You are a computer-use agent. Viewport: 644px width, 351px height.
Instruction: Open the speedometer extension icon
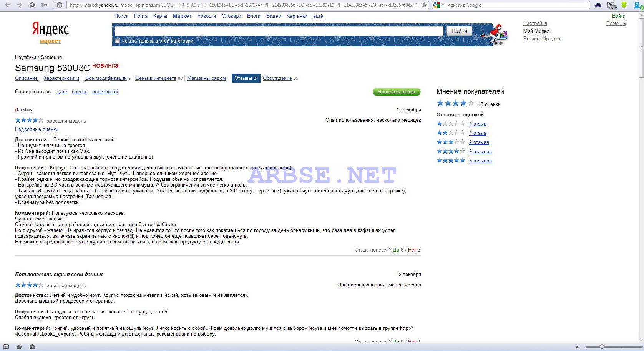point(598,5)
